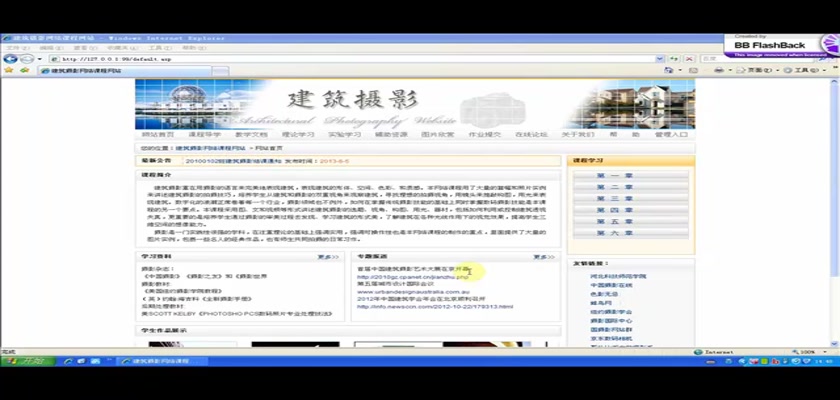Click the red Stop loading icon
840x400 pixels.
pyautogui.click(x=689, y=59)
